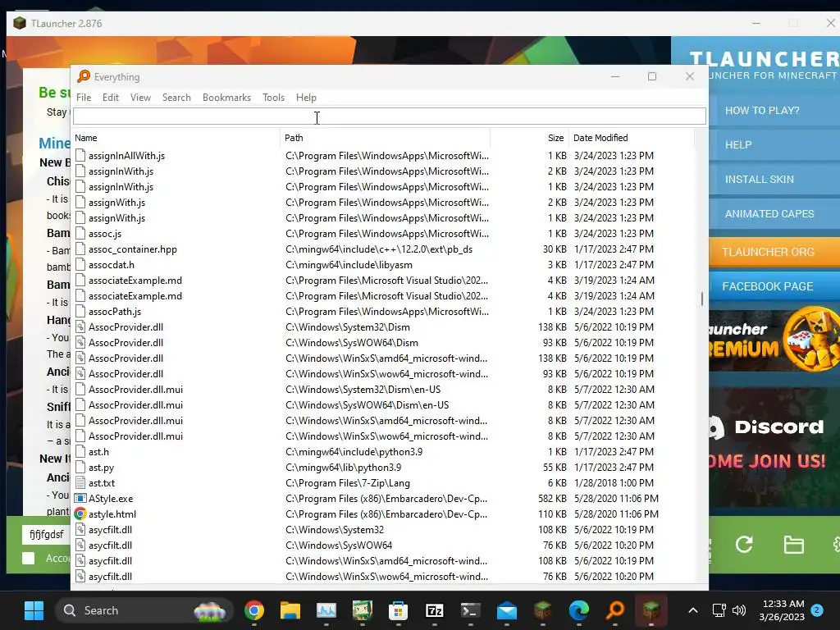Open the taskbar clock showing 12:33 AM
This screenshot has width=840, height=630.
point(782,610)
